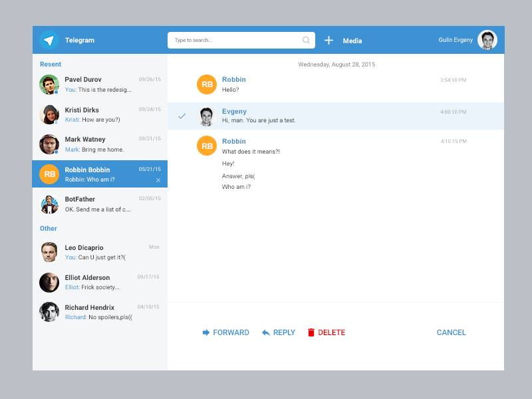Select the Robbin Bobbin conversation name
532x399 pixels.
coord(87,170)
